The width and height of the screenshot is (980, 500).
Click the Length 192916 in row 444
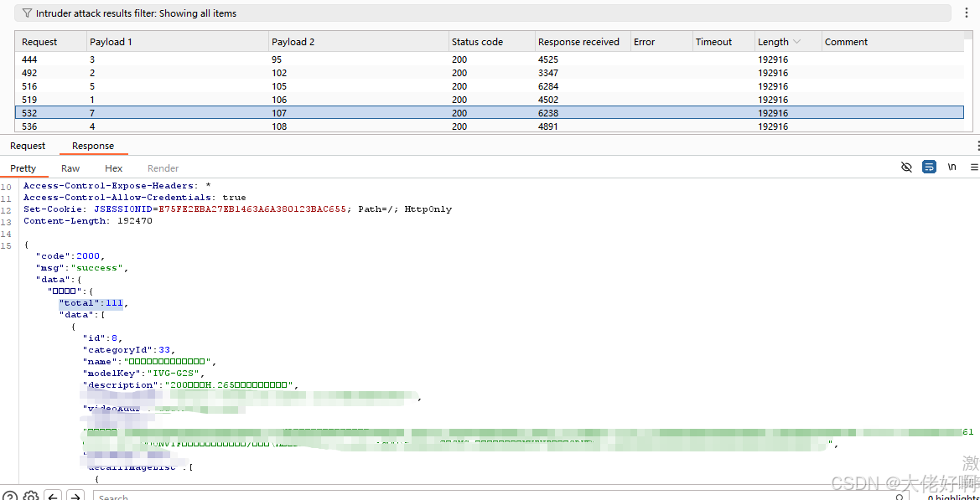click(773, 59)
